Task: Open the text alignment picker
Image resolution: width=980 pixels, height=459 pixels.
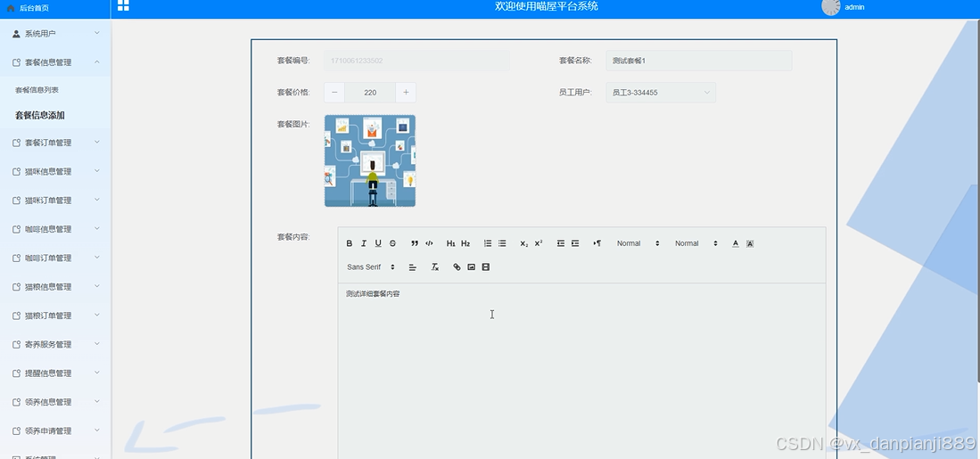Action: (x=413, y=267)
